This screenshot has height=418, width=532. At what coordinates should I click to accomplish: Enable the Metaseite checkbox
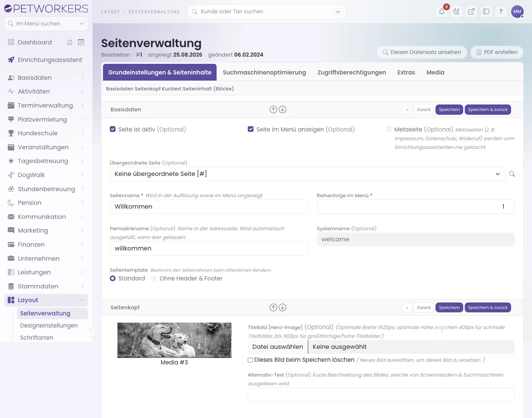pos(389,129)
